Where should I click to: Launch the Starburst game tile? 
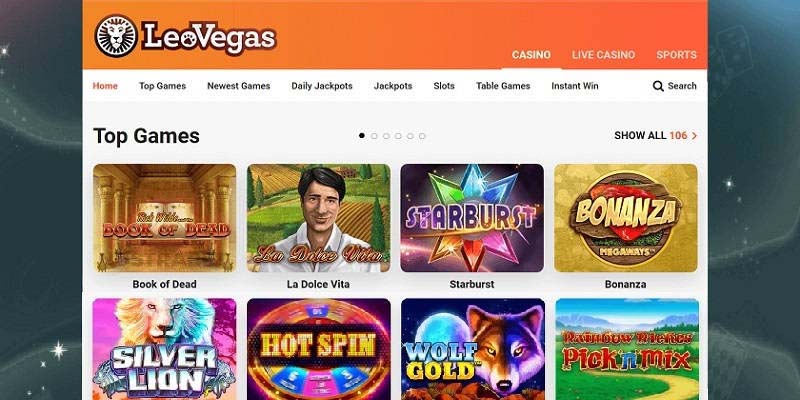point(472,218)
